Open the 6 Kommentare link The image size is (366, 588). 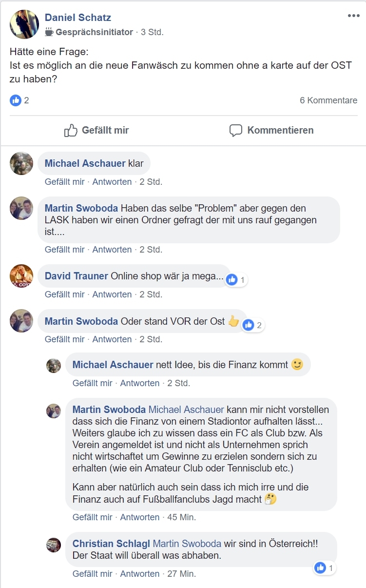tap(328, 100)
